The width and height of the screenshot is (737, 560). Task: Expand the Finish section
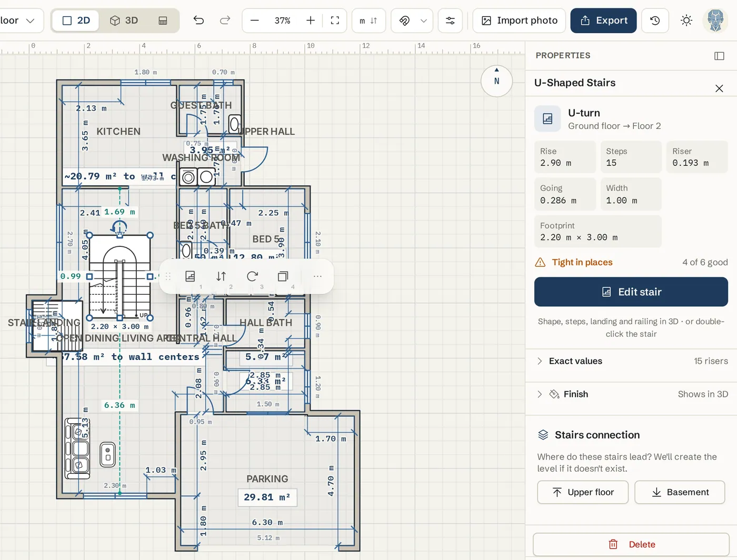(631, 394)
